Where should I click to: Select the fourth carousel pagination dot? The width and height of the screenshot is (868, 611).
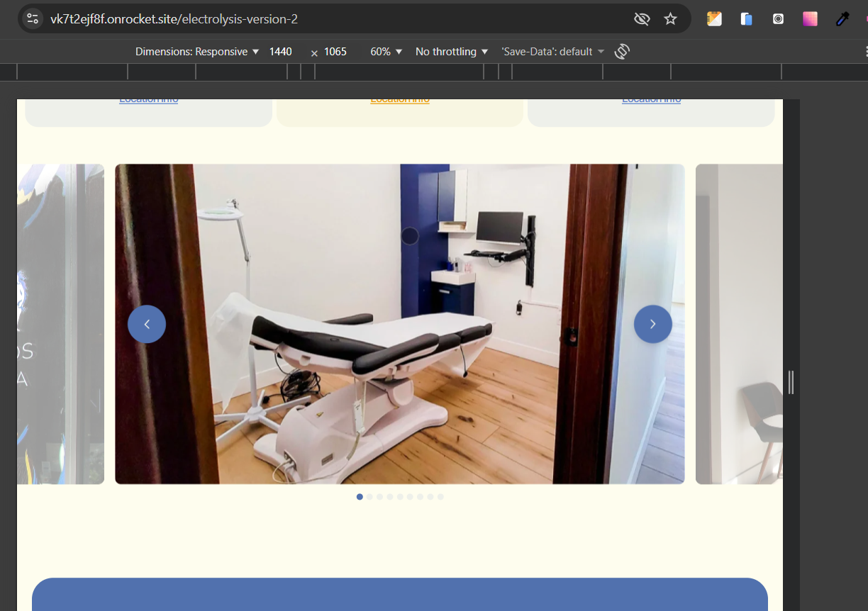[x=389, y=497]
